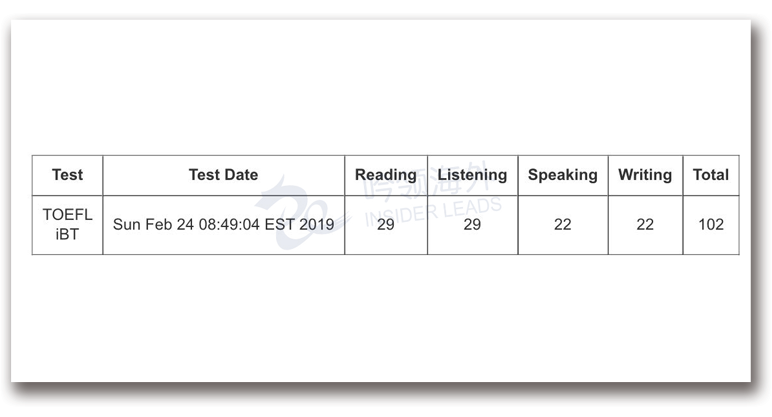The height and width of the screenshot is (417, 772).
Task: Click the EST timezone text in the date
Action: pyautogui.click(x=280, y=225)
